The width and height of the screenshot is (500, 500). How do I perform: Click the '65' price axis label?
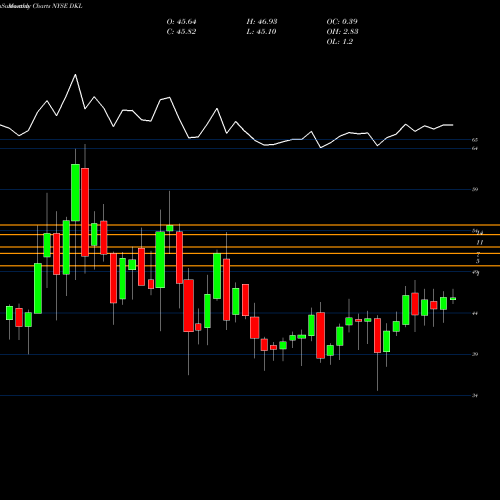(x=475, y=140)
